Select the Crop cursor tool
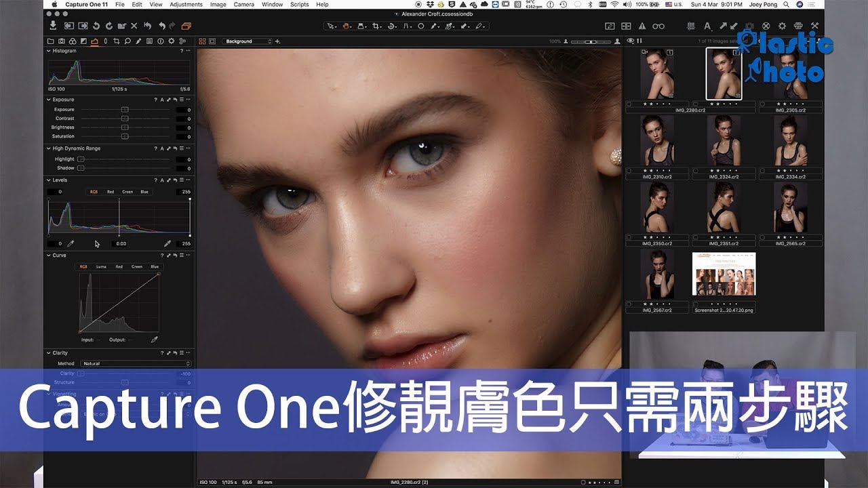This screenshot has width=868, height=488. click(375, 26)
